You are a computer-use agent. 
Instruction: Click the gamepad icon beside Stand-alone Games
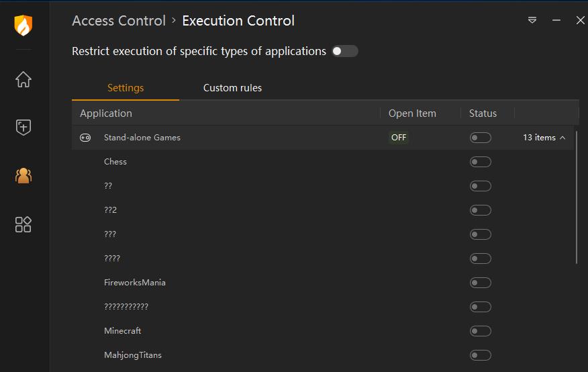85,138
